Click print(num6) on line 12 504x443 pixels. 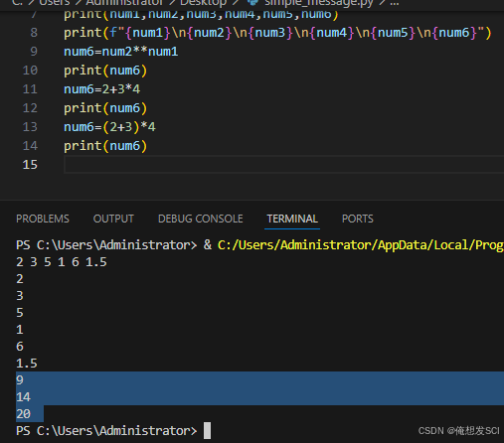tap(105, 108)
